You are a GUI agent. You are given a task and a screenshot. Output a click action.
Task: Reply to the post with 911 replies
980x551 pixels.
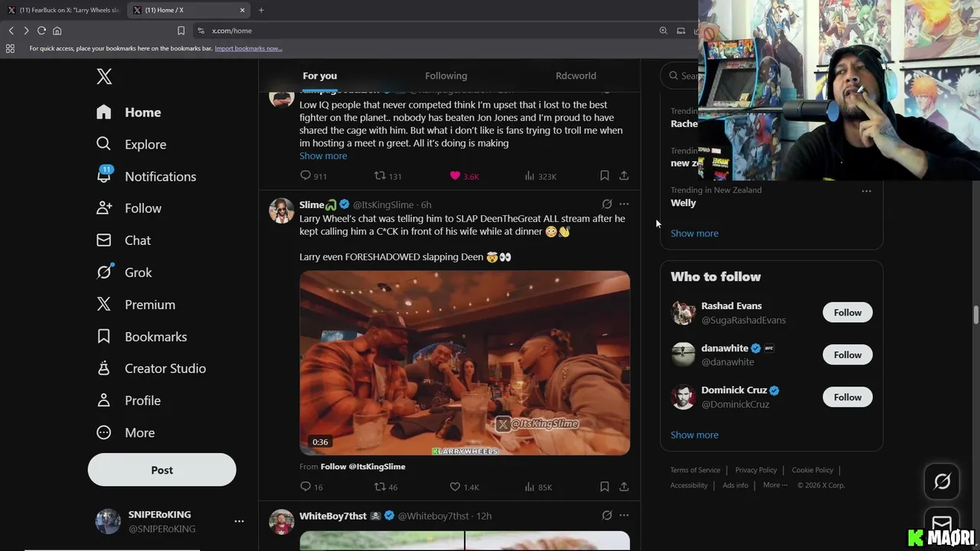click(313, 176)
